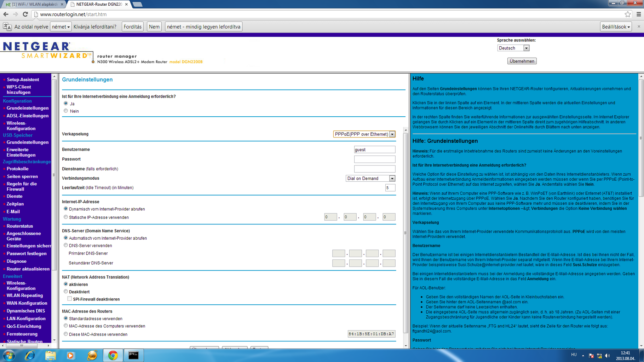Viewport: 644px width, 362px height.
Task: Open the német page language dropdown
Action: coord(61,27)
